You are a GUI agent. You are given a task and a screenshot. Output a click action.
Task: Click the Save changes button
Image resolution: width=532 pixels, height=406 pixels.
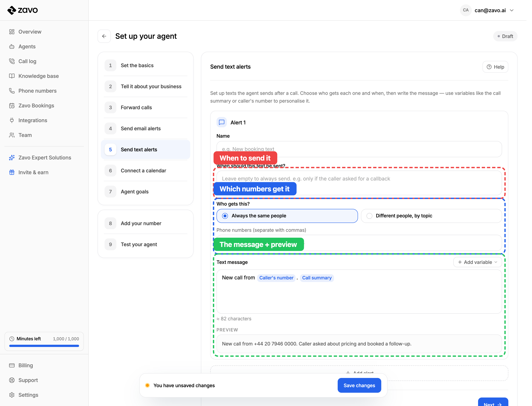[359, 385]
